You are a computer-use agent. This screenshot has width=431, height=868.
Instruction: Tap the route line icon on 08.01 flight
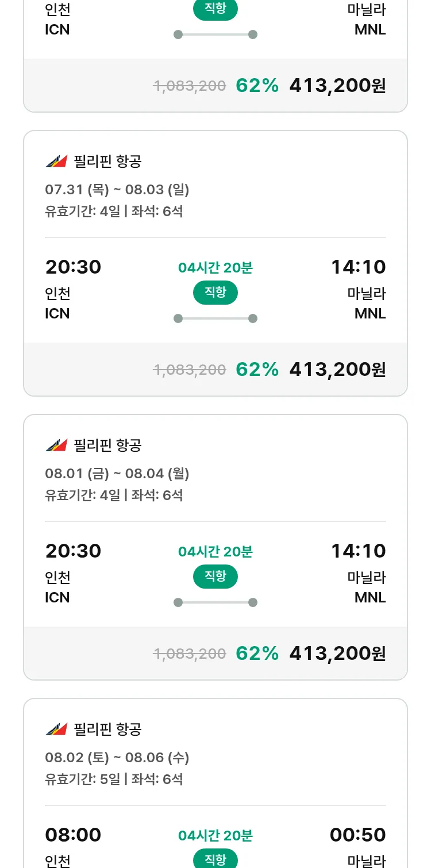point(215,602)
